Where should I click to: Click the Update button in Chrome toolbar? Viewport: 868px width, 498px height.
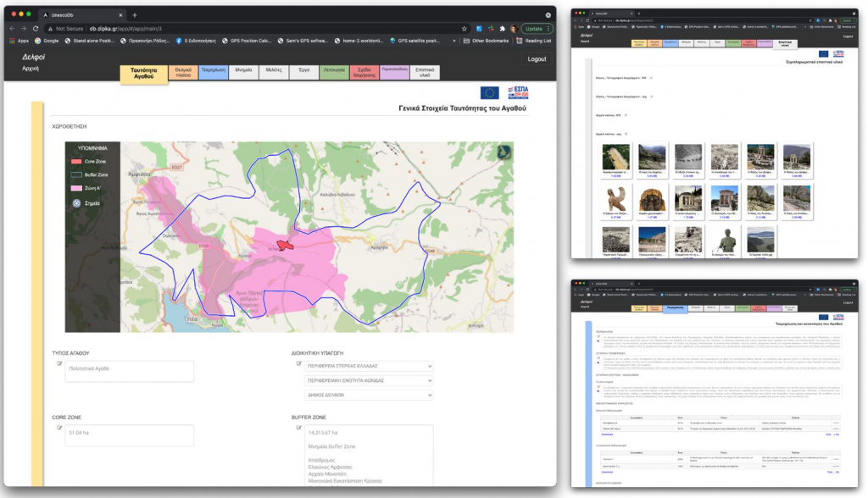tap(534, 29)
